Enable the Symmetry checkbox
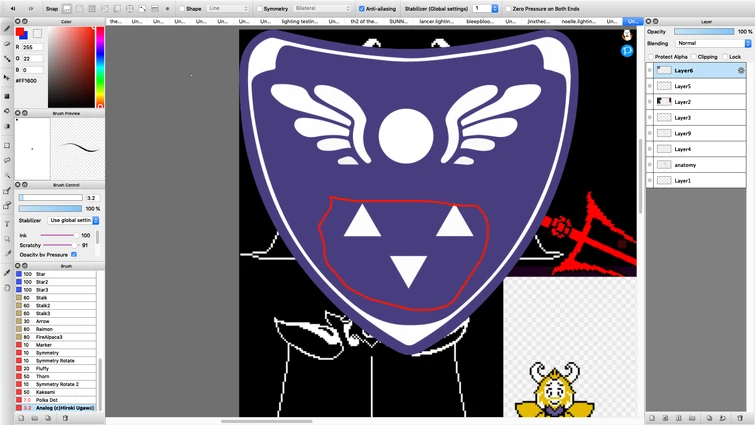 click(260, 9)
